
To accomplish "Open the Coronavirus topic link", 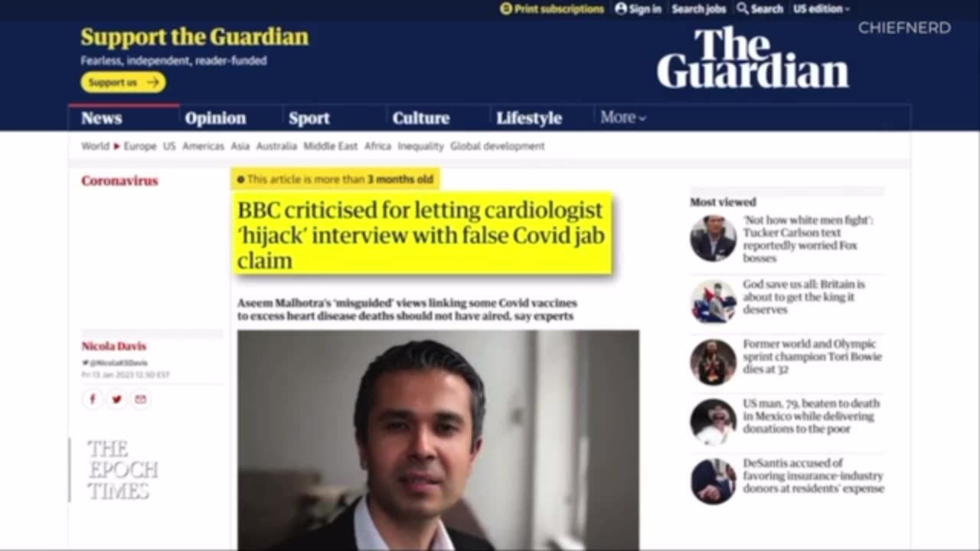I will click(x=119, y=181).
